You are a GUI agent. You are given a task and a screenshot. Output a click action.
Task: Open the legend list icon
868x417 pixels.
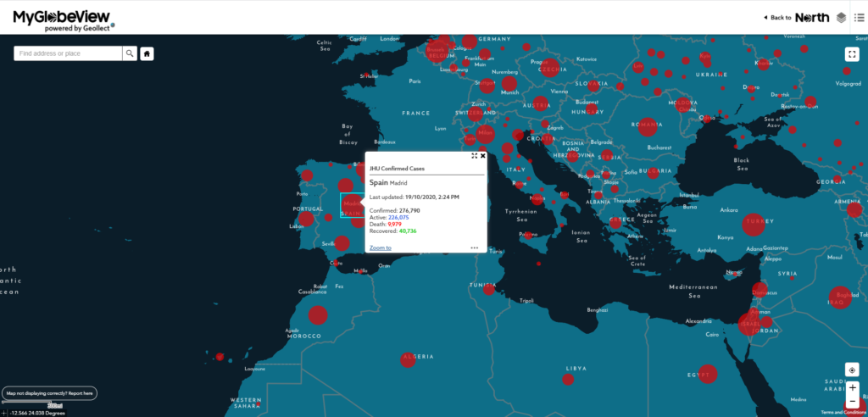pos(859,18)
